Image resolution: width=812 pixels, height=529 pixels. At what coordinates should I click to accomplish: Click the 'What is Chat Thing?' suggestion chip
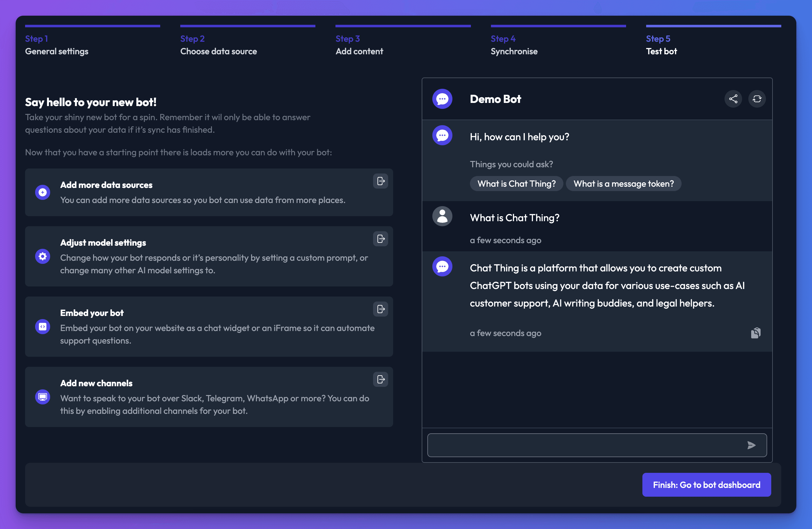517,184
